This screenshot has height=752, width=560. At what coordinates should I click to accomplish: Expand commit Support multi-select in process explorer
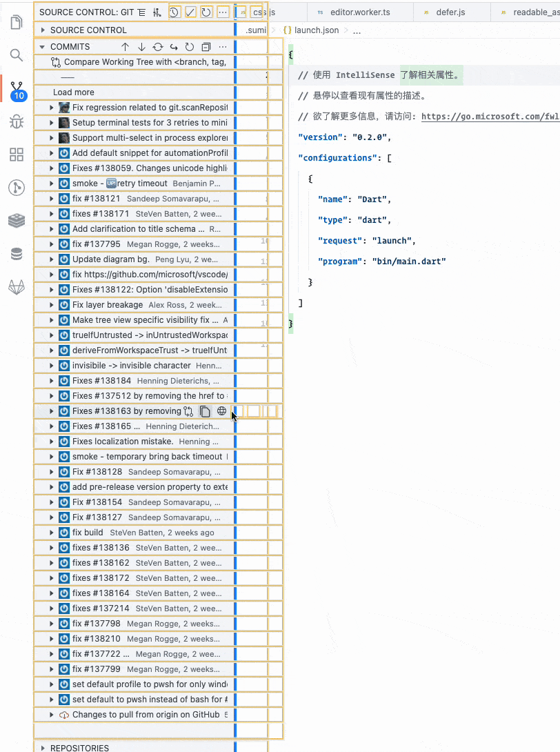pyautogui.click(x=51, y=138)
